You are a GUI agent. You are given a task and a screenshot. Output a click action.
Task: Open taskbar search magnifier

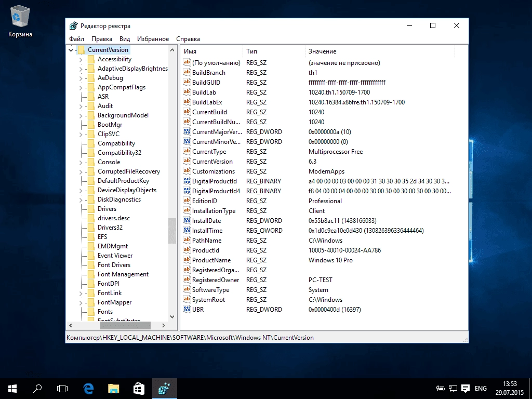point(37,389)
